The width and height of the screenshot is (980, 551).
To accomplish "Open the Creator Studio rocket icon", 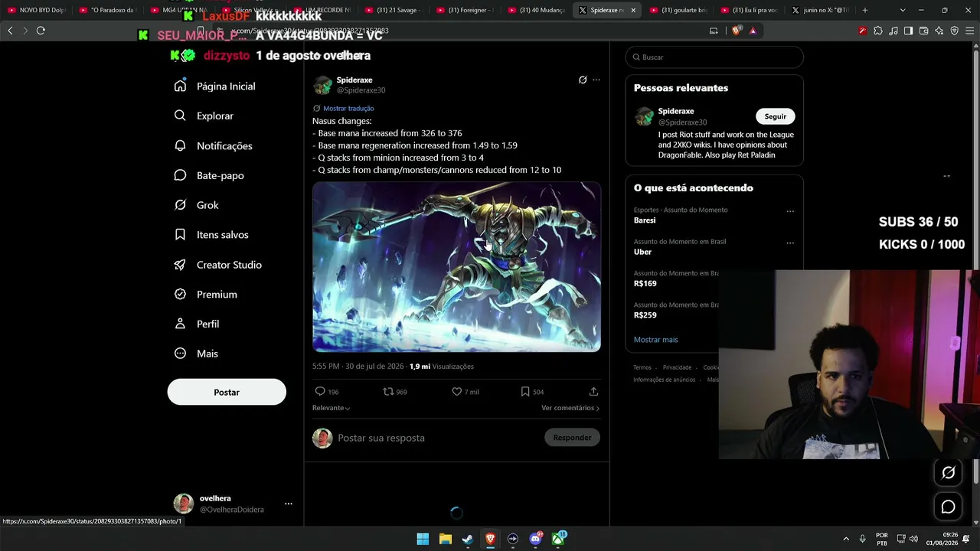I will tap(180, 265).
